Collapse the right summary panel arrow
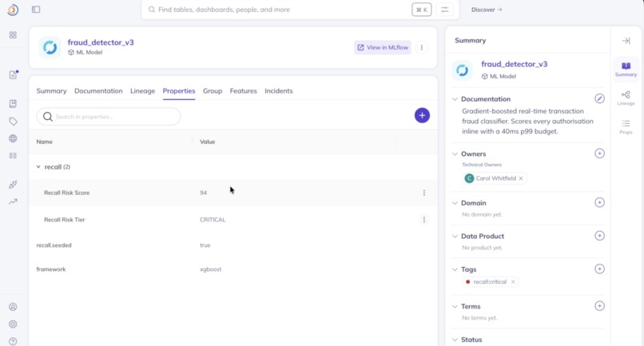 coord(626,41)
